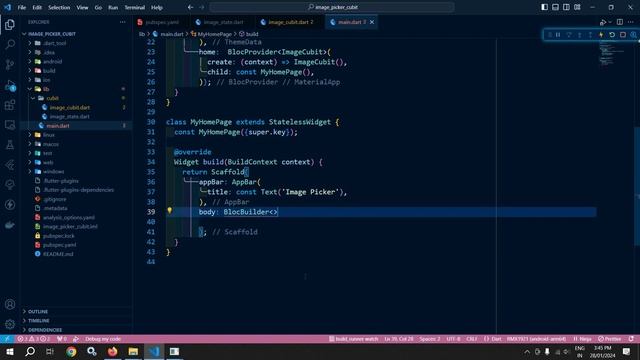Click the debug step out button
The height and width of the screenshot is (360, 640).
590,35
